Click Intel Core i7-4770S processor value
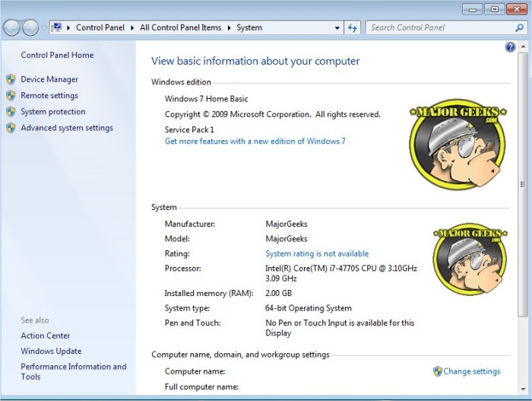532x401 pixels. pos(341,273)
